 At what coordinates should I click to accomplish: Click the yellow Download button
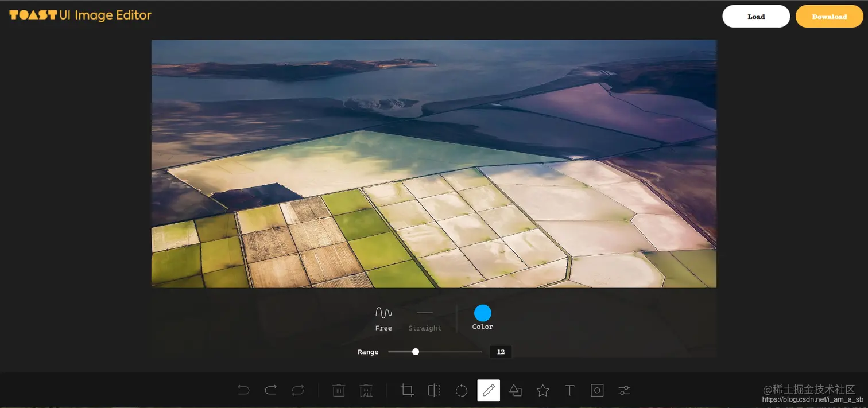coord(830,17)
